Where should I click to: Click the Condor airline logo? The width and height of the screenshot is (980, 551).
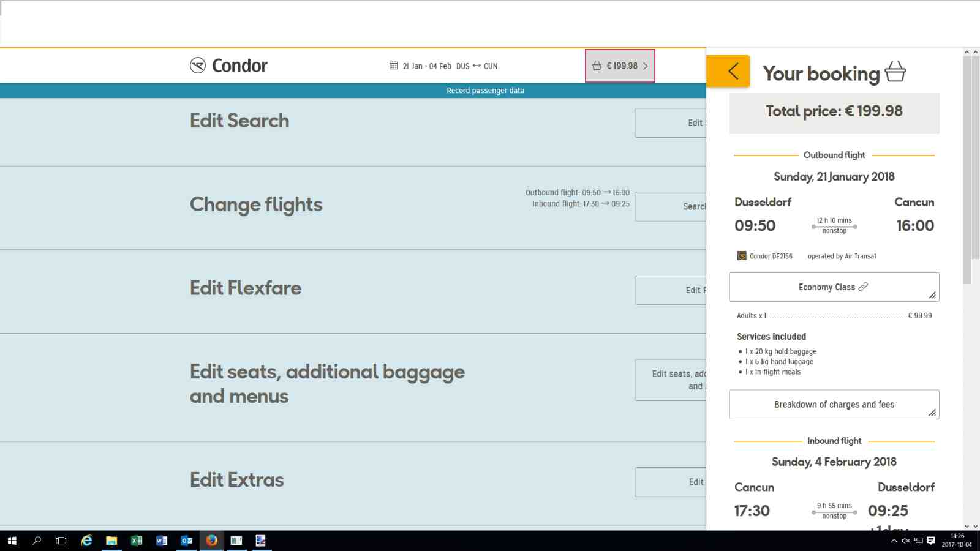228,66
